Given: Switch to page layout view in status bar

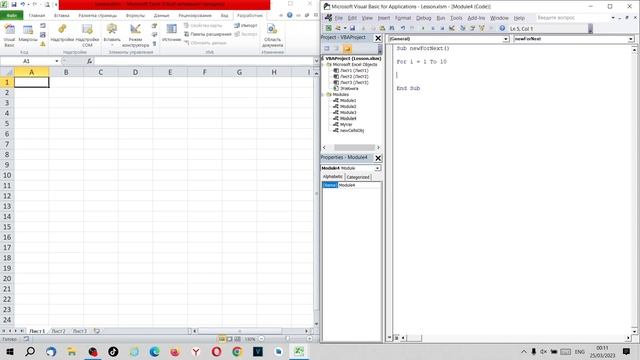Looking at the screenshot, I should pos(229,339).
